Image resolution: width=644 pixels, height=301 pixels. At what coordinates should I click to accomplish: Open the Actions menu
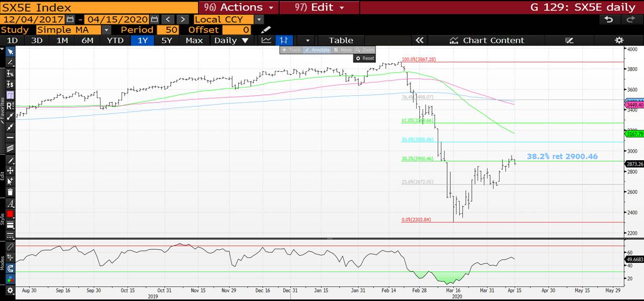pyautogui.click(x=239, y=7)
